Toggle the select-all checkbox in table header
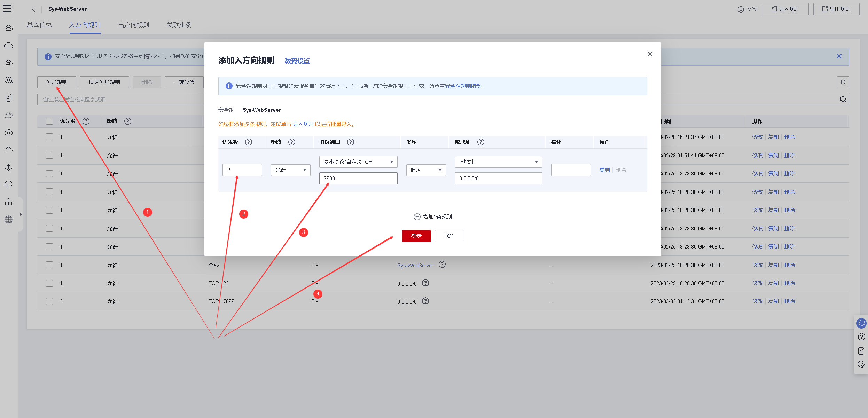 [49, 121]
